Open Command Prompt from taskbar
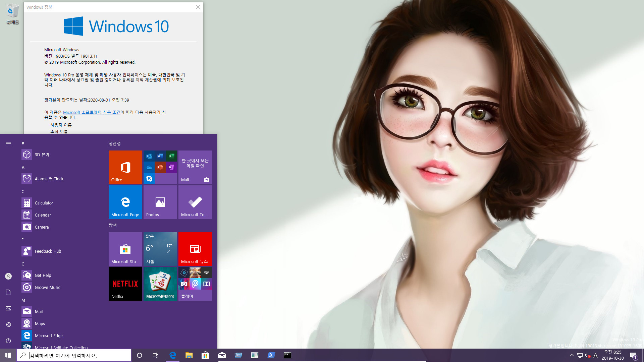The image size is (644, 362). click(x=287, y=355)
